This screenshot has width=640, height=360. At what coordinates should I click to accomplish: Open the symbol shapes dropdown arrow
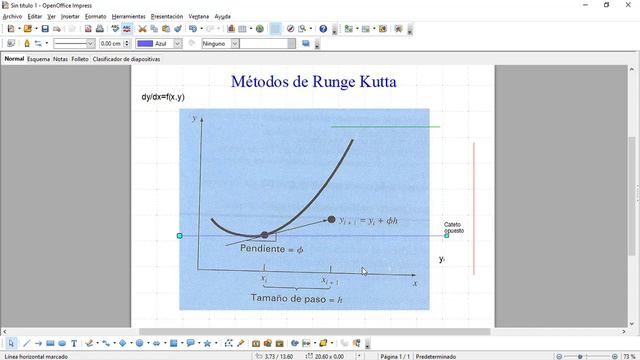148,343
